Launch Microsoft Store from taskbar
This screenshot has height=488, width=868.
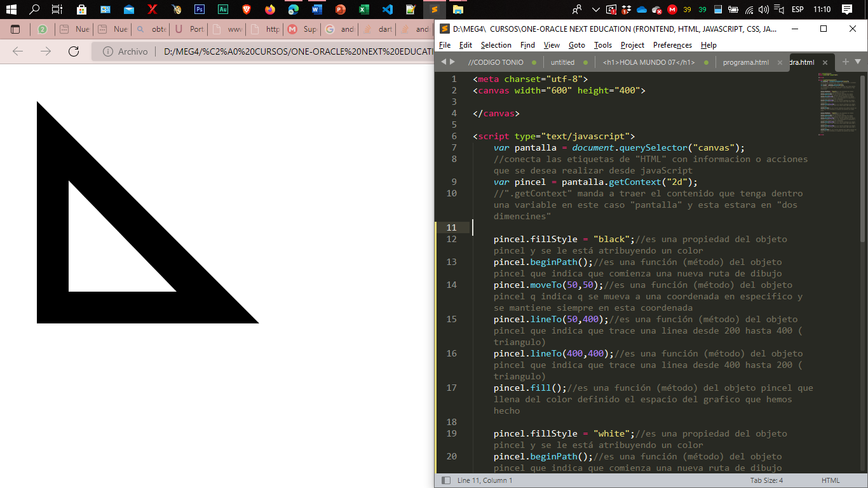coord(81,10)
